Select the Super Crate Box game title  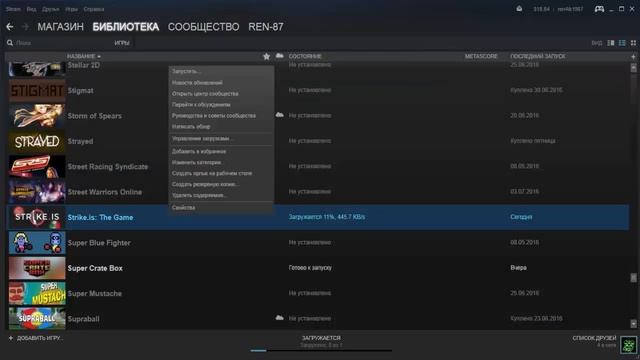coord(95,268)
